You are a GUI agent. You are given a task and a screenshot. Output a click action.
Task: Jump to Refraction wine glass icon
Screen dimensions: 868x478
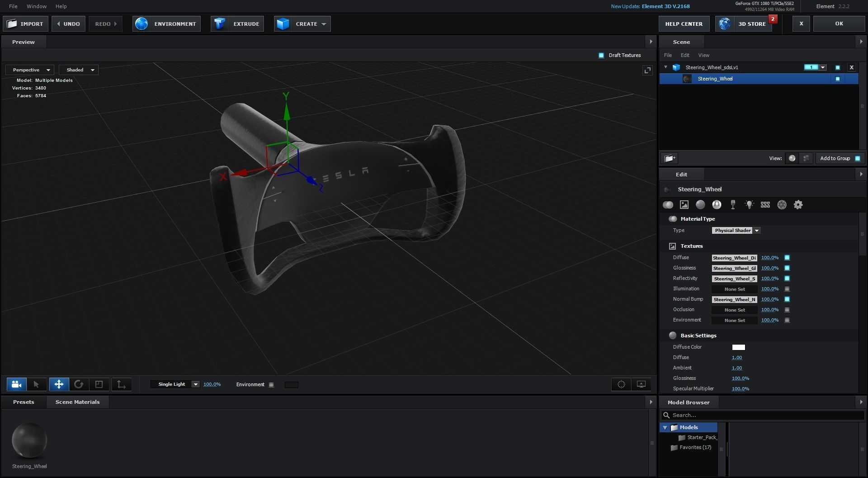[733, 205]
